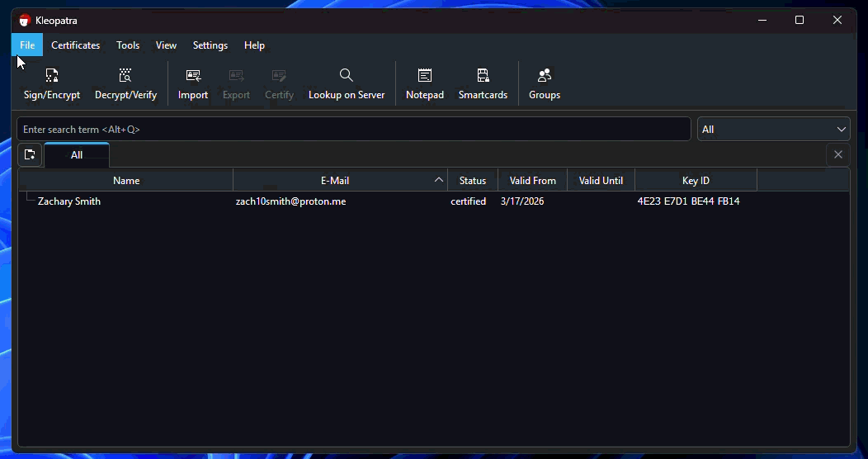Focus the search term input field
The height and width of the screenshot is (459, 868).
click(x=354, y=129)
